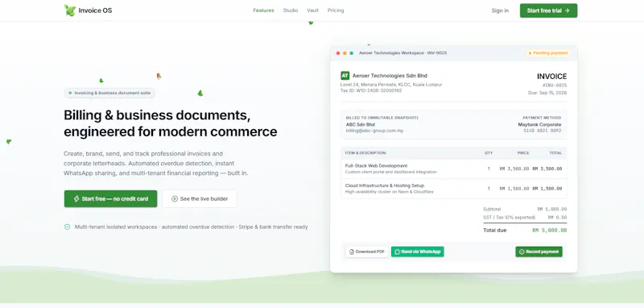
Task: Click the Download PDF button
Action: 367,252
